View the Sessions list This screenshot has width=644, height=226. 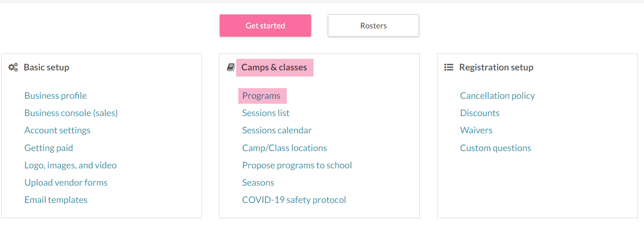click(x=266, y=113)
